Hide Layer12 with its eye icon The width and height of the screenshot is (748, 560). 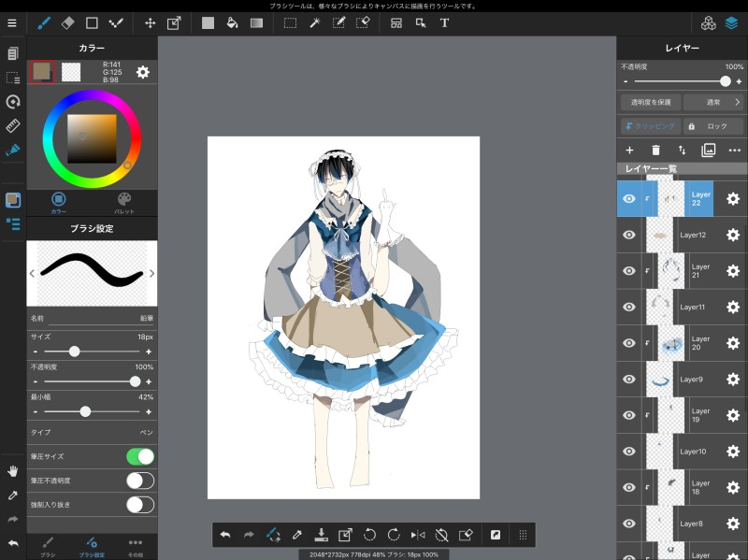pos(629,235)
